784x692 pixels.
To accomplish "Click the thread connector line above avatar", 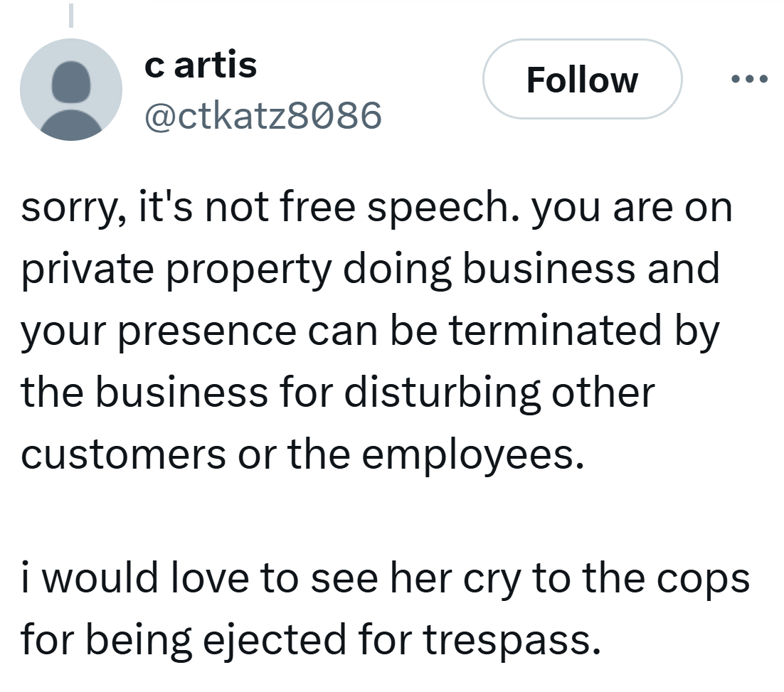I will pos(71,14).
